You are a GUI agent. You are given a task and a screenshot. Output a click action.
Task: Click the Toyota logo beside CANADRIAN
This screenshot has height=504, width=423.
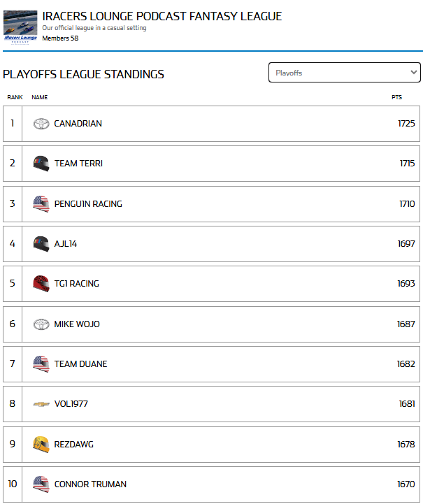(41, 124)
